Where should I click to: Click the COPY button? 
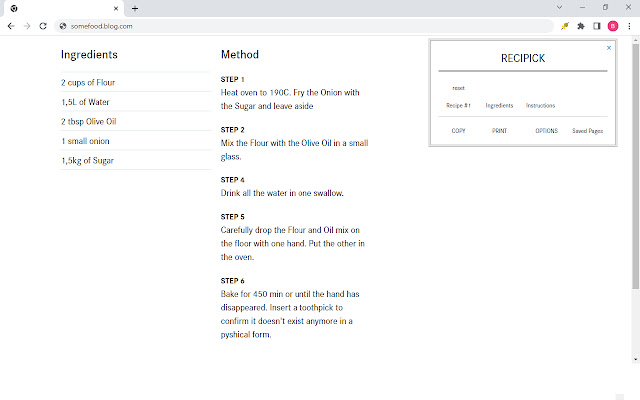[458, 131]
